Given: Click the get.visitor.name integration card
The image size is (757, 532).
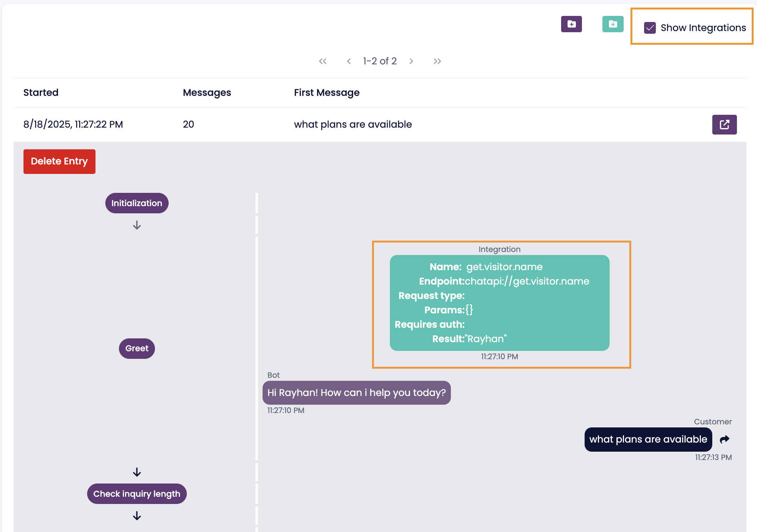Looking at the screenshot, I should pyautogui.click(x=499, y=303).
